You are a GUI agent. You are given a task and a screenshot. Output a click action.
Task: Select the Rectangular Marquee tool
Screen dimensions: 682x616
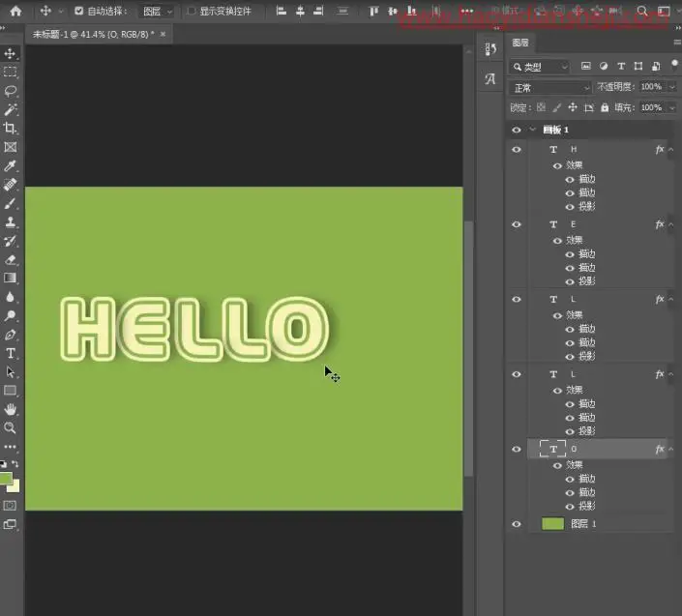click(10, 73)
